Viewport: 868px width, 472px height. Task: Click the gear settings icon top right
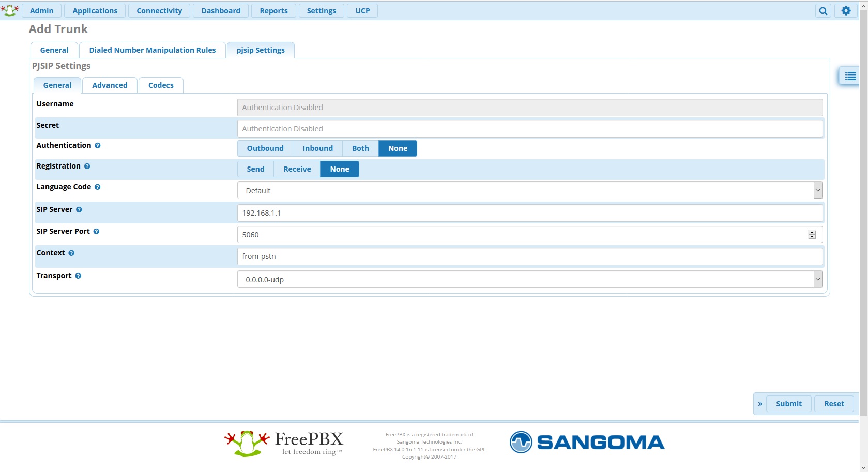[x=846, y=11]
